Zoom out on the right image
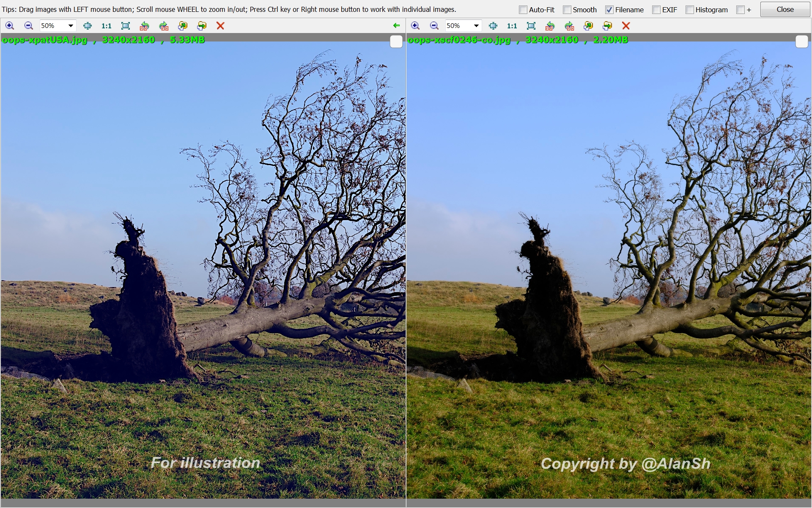This screenshot has height=508, width=812. 434,26
